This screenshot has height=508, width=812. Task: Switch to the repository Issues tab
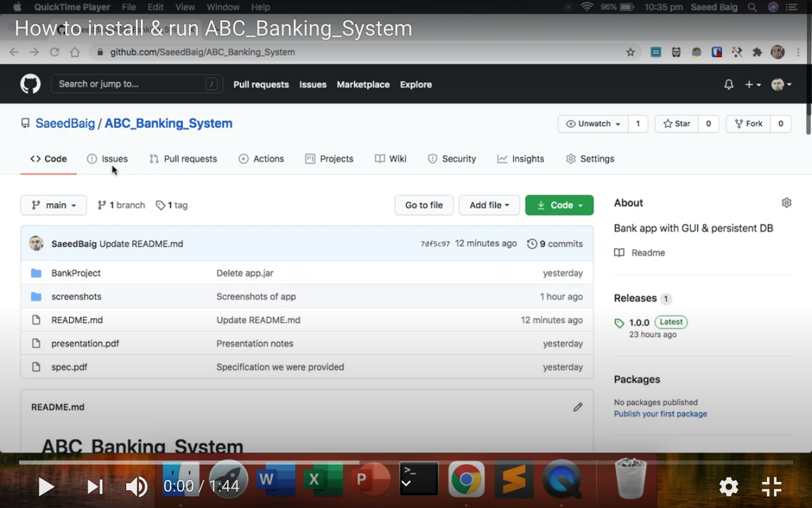[x=107, y=159]
